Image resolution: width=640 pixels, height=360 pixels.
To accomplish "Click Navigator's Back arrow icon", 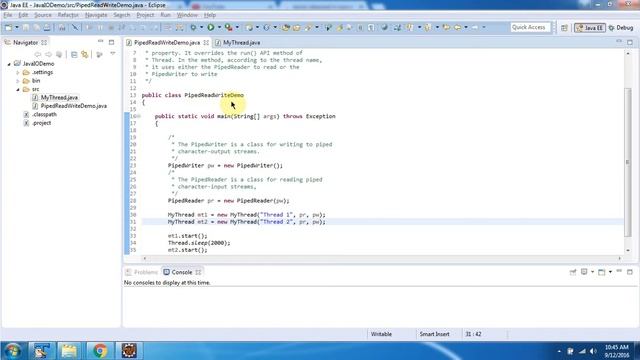I will pos(38,54).
